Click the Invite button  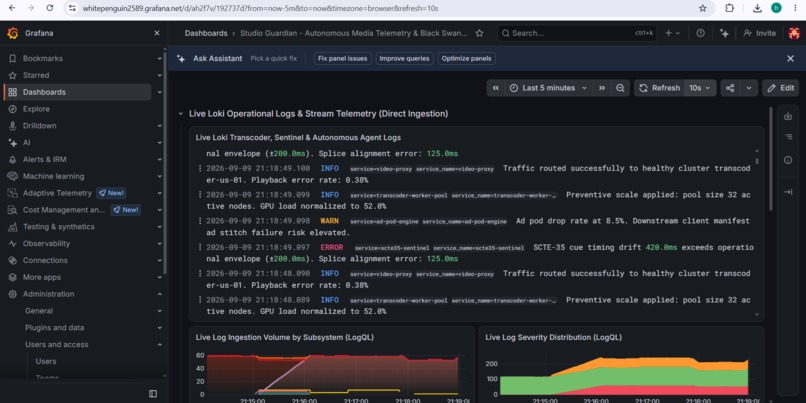pyautogui.click(x=760, y=33)
